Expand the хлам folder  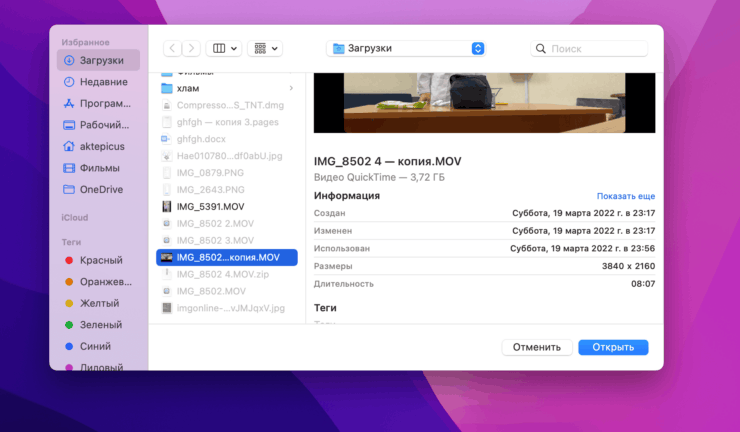[292, 88]
